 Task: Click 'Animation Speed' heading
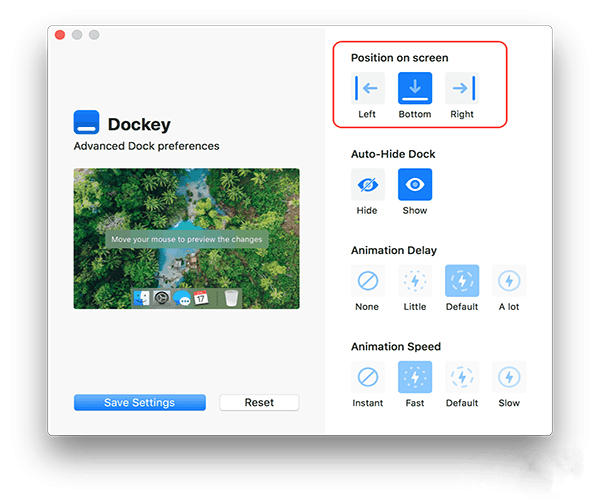point(396,347)
